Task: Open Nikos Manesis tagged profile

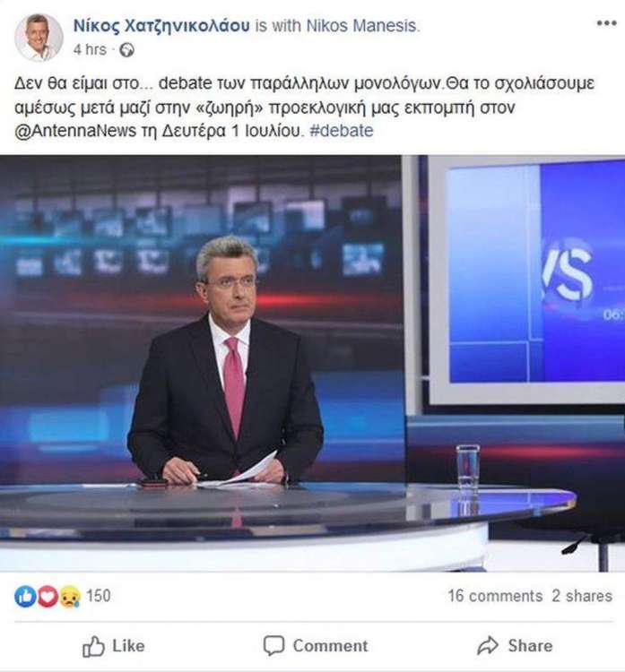Action: coord(362,26)
